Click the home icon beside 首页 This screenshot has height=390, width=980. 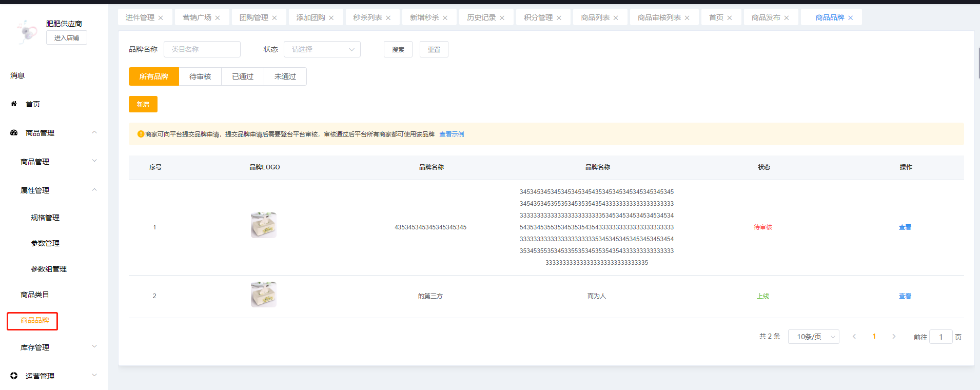tap(14, 104)
